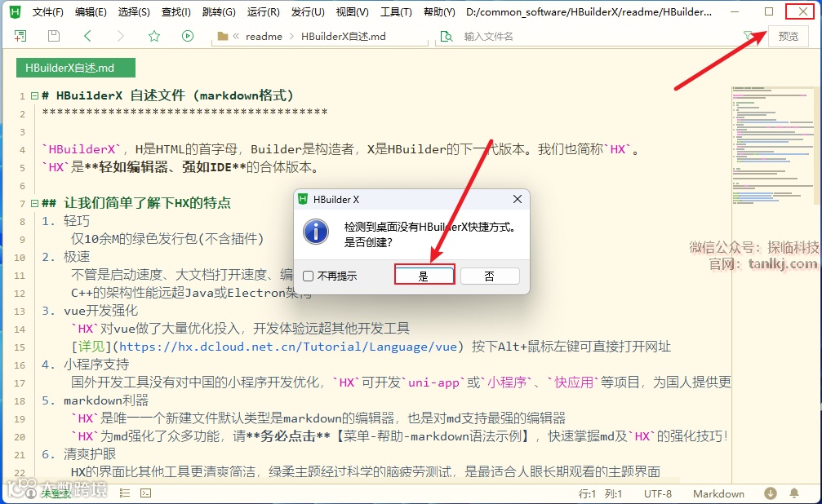The width and height of the screenshot is (822, 504).
Task: Minimize the HBuilderX window
Action: point(735,11)
